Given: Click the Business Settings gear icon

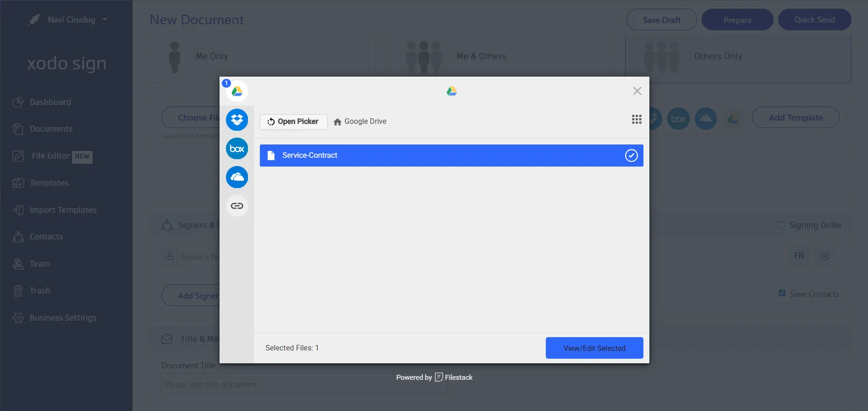Looking at the screenshot, I should tap(18, 318).
